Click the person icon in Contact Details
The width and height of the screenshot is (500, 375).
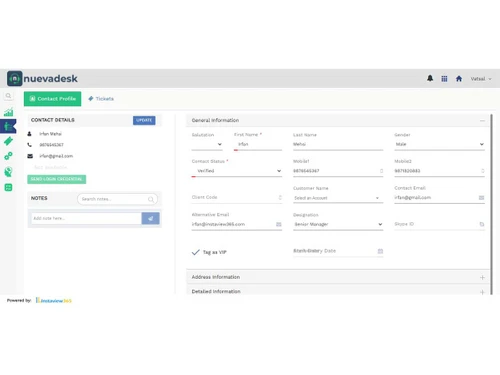(x=29, y=134)
